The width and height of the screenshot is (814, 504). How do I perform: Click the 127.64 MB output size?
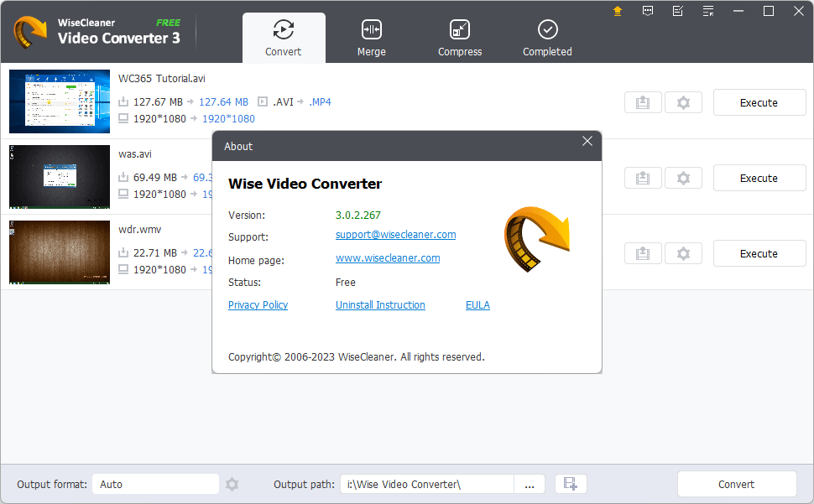[224, 102]
